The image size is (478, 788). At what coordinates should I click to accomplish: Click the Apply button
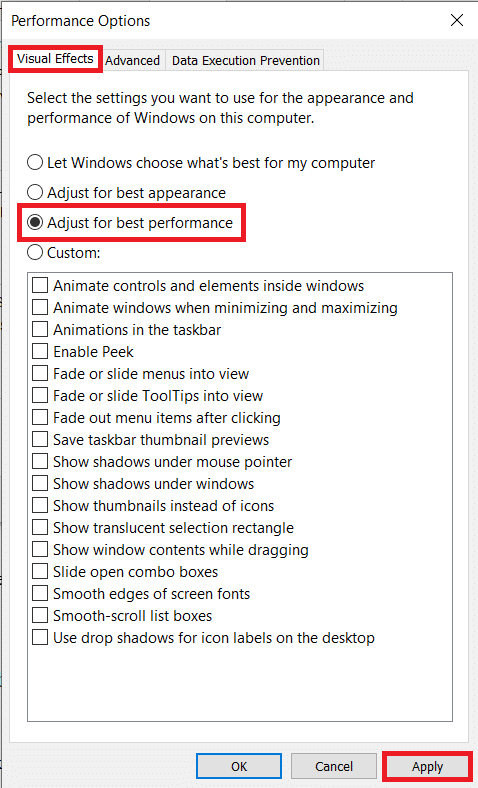pyautogui.click(x=428, y=766)
